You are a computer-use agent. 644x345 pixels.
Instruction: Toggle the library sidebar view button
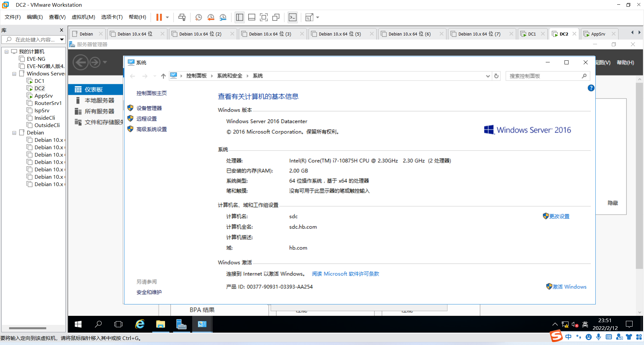coord(239,17)
